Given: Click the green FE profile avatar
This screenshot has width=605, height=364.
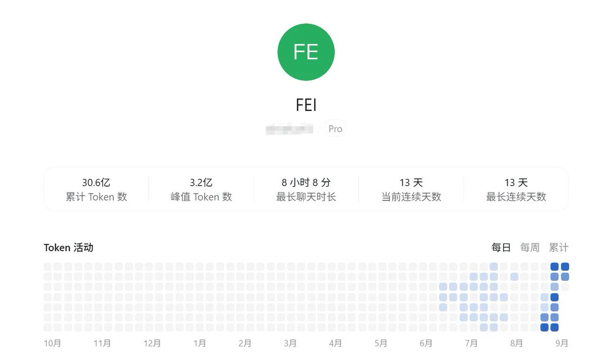Looking at the screenshot, I should (x=306, y=52).
